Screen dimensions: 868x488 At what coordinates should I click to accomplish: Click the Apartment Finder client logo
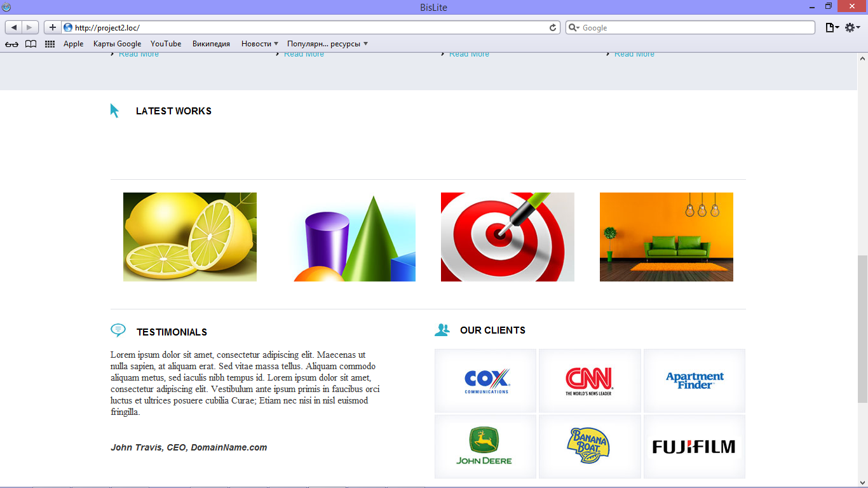point(695,381)
